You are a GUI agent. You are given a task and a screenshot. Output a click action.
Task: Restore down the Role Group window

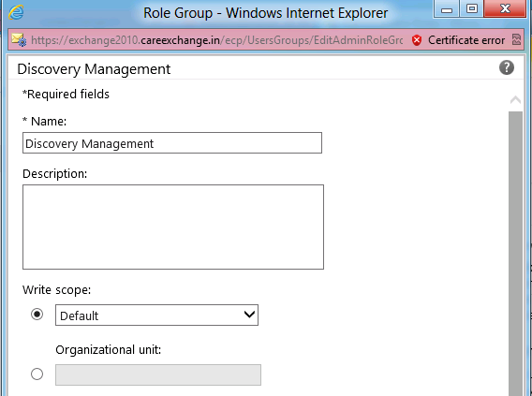pyautogui.click(x=472, y=8)
